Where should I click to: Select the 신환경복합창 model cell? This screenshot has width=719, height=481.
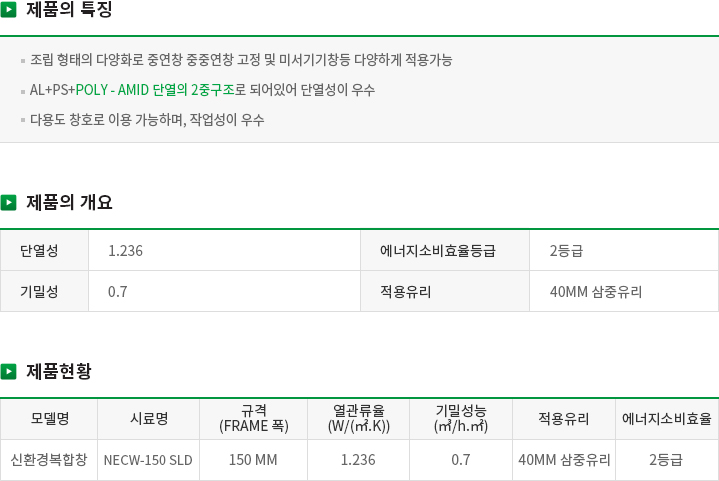[49, 459]
